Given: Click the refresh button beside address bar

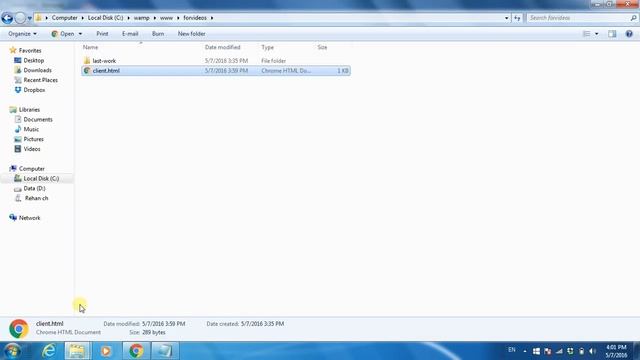Looking at the screenshot, I should coord(517,18).
